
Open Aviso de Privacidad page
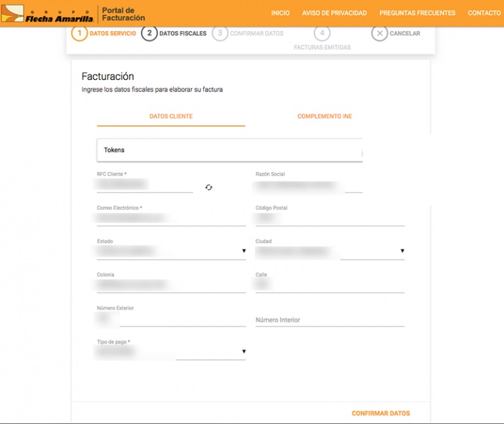334,13
